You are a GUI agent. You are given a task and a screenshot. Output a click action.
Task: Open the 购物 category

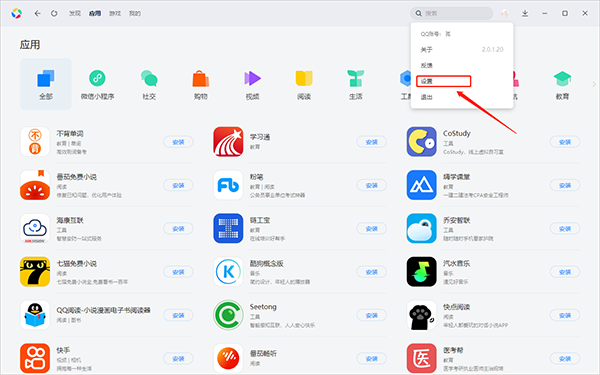pyautogui.click(x=201, y=85)
